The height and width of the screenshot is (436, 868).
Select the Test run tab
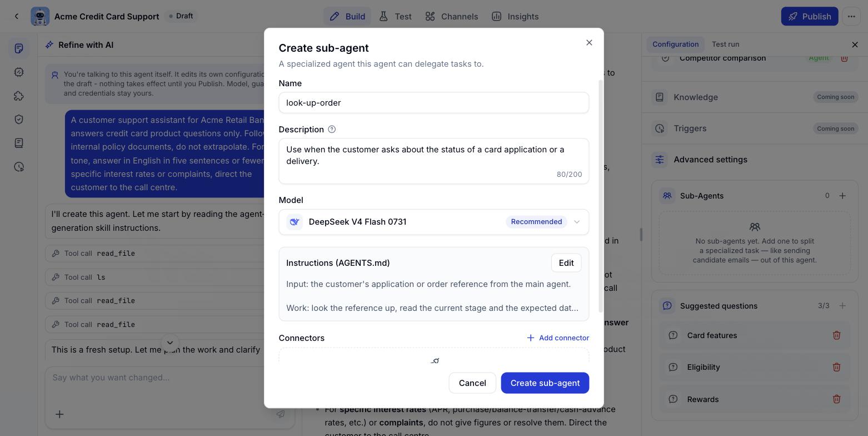[x=725, y=44]
